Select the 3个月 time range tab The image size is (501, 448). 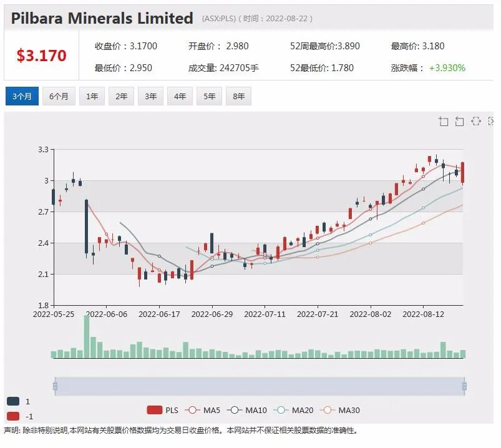tap(22, 96)
